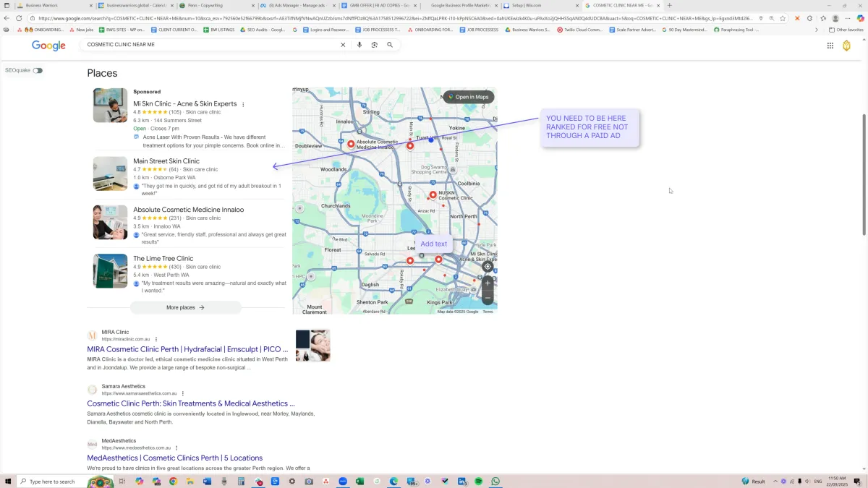Open more options for Samara Aesthetics result
This screenshot has width=868, height=488.
pos(183,393)
